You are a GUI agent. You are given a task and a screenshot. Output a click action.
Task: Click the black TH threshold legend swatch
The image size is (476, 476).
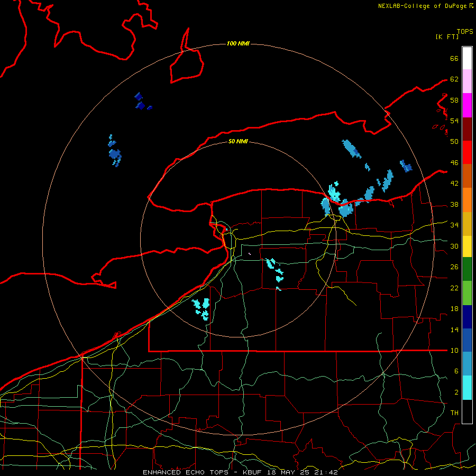coord(467,411)
